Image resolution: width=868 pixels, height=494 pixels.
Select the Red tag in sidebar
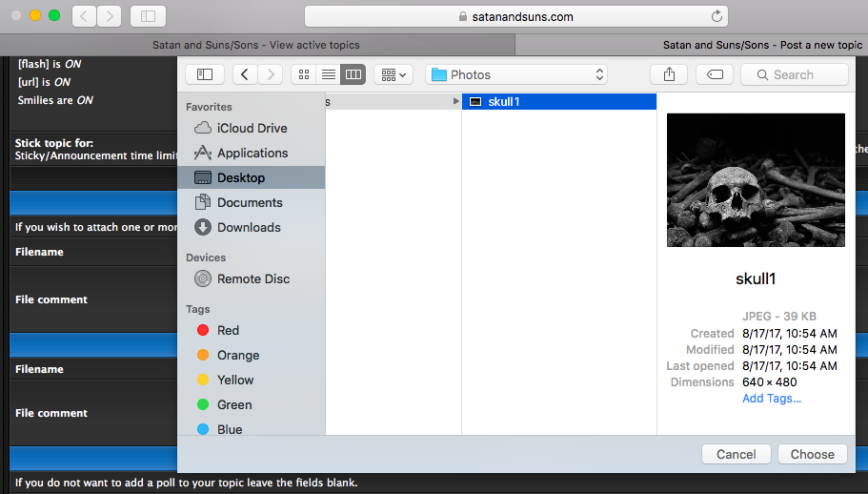point(229,330)
